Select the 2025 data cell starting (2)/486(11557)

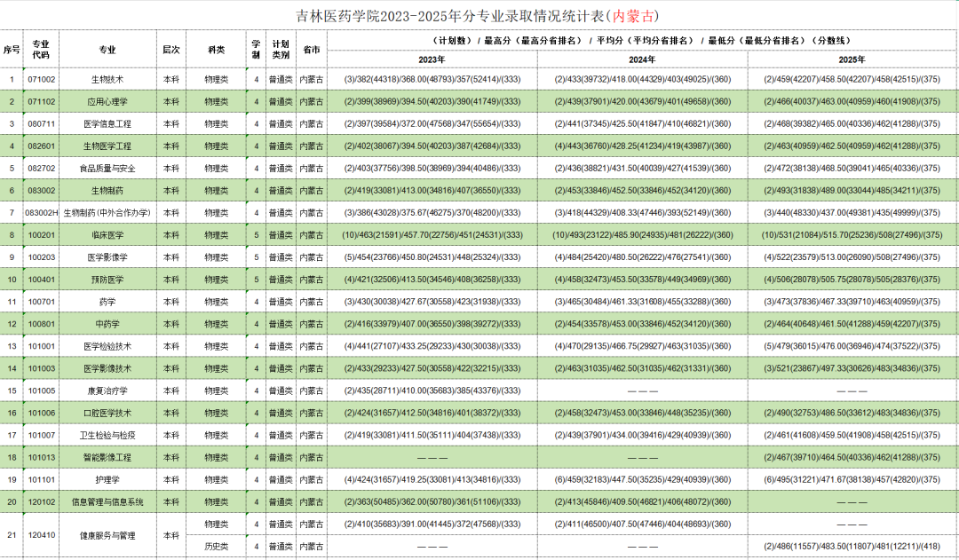852,547
